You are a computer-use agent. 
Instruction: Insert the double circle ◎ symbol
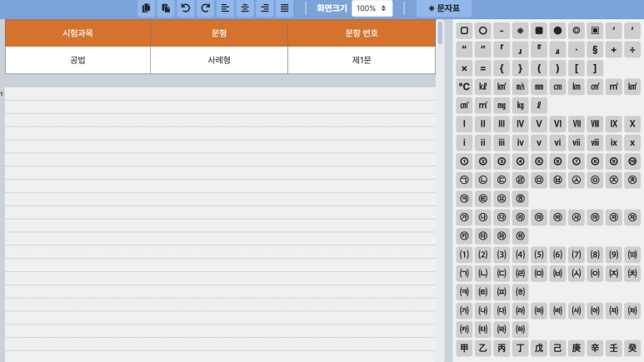(577, 31)
